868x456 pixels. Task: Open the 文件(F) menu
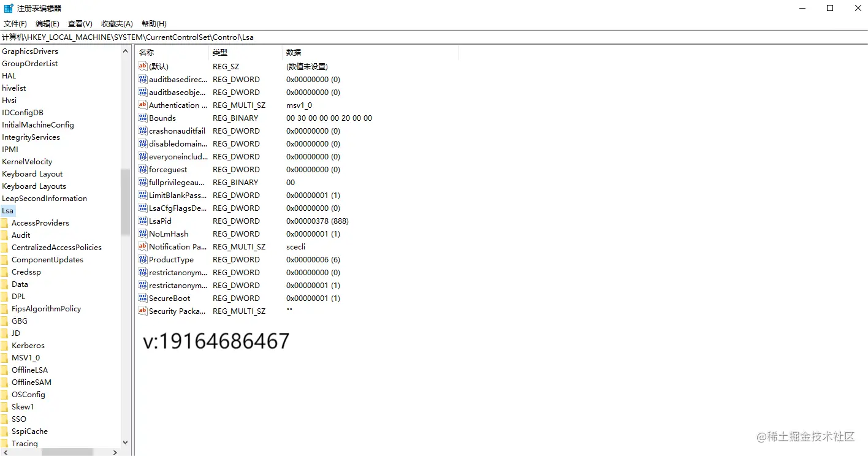(15, 24)
